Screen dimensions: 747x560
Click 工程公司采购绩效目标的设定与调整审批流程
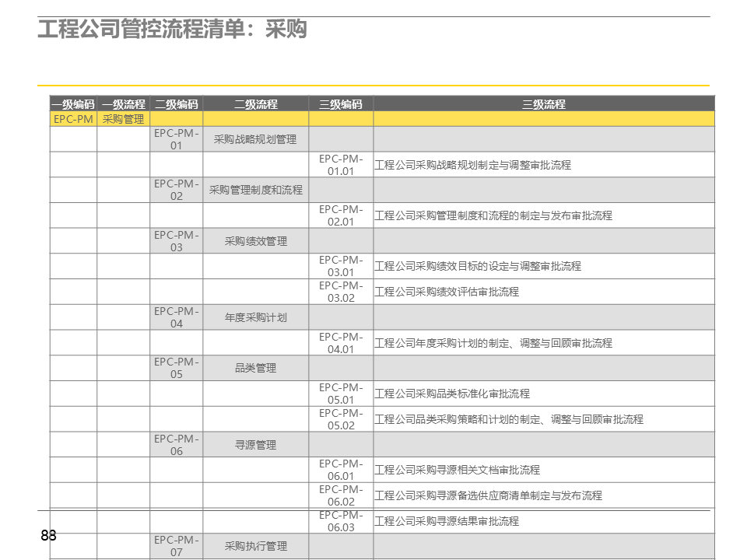coord(478,266)
